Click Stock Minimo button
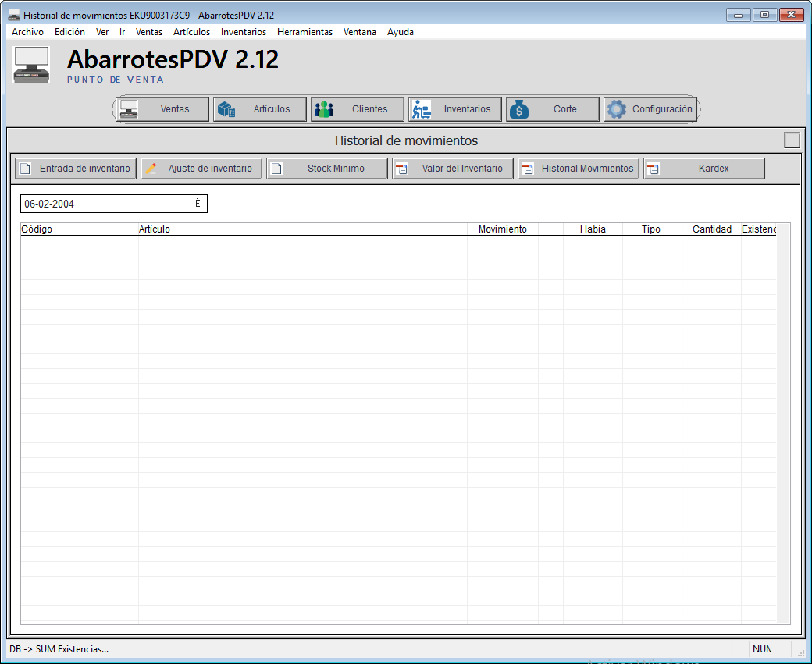 [327, 169]
